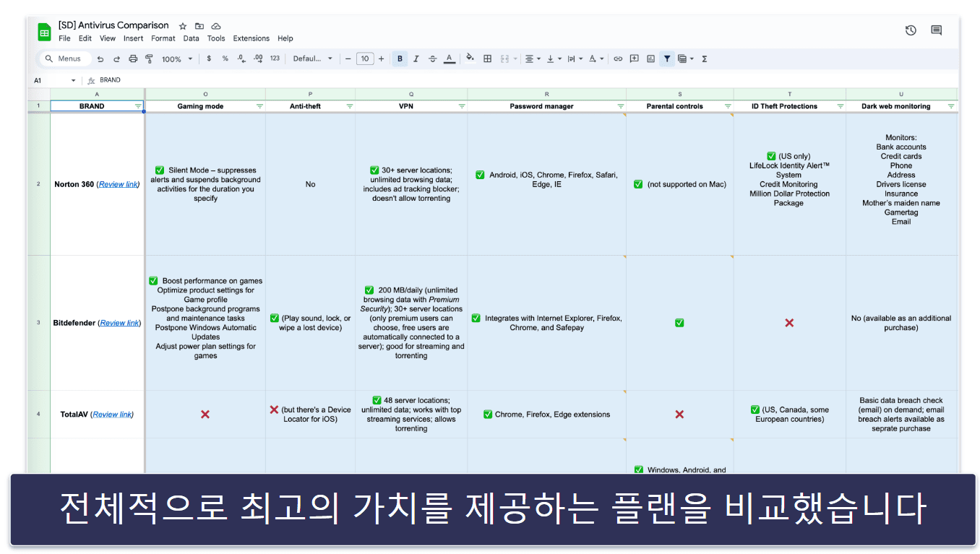The image size is (980, 554).
Task: Open the BRAND column filter button
Action: pyautogui.click(x=137, y=106)
